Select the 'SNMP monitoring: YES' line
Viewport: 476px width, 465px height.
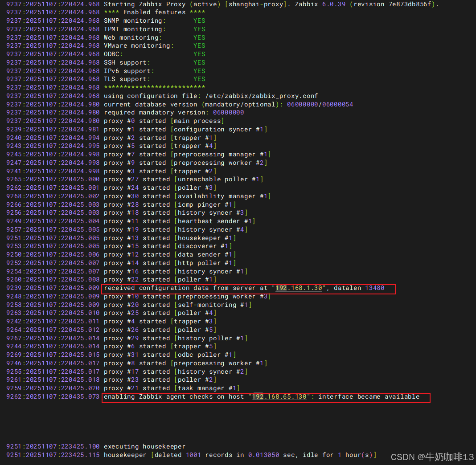click(x=106, y=20)
